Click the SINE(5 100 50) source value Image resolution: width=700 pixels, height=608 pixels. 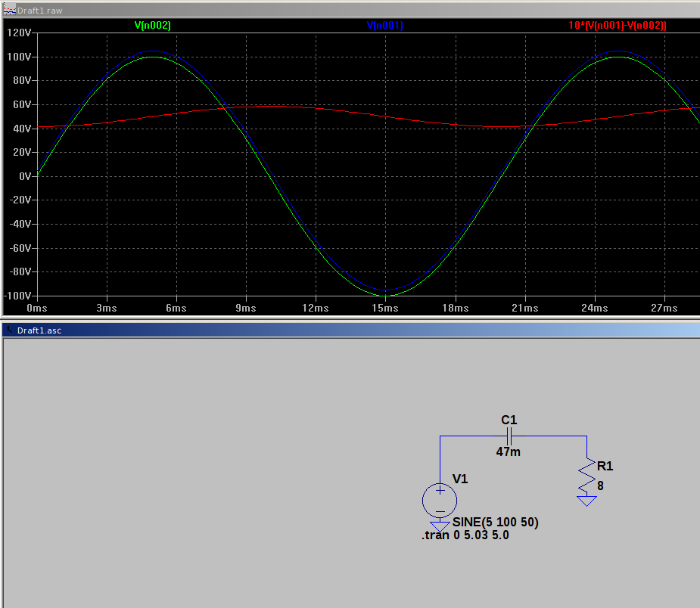point(496,523)
